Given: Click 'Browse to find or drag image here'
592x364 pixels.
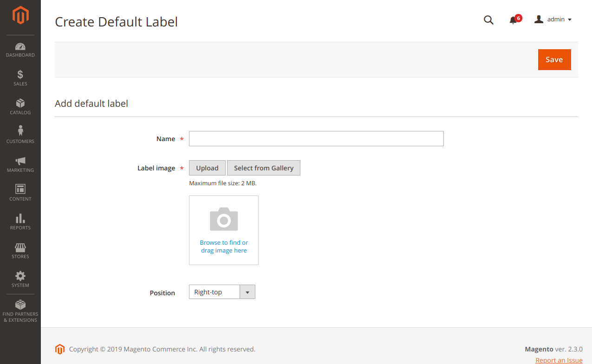Looking at the screenshot, I should point(224,247).
